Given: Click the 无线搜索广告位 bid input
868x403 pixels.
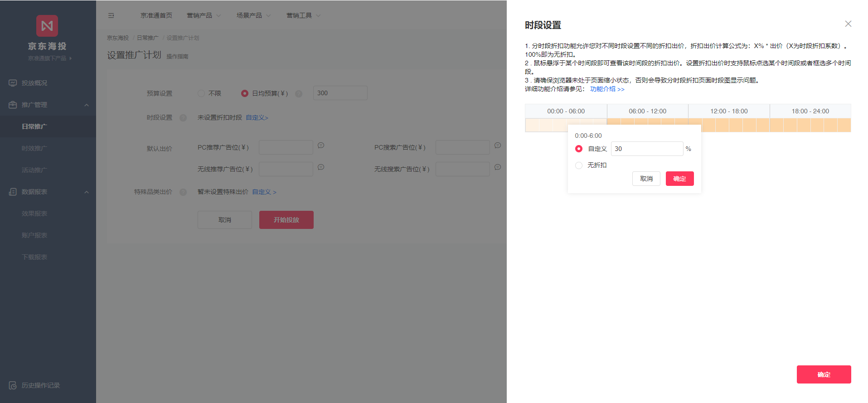Looking at the screenshot, I should click(x=462, y=169).
